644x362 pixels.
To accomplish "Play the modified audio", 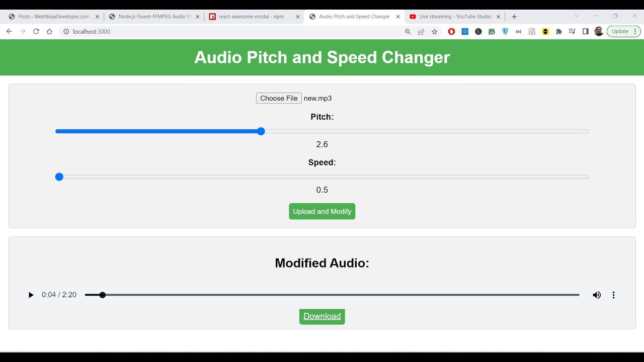I will coord(31,295).
